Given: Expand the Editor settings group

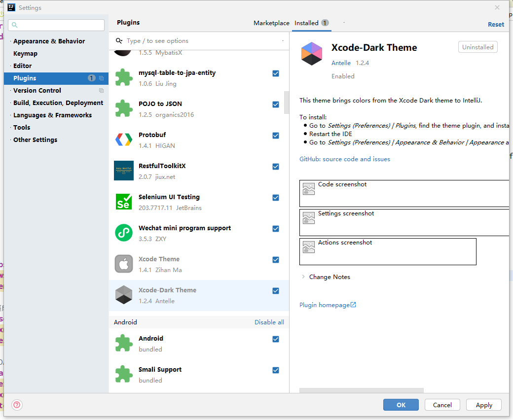Looking at the screenshot, I should (x=11, y=66).
